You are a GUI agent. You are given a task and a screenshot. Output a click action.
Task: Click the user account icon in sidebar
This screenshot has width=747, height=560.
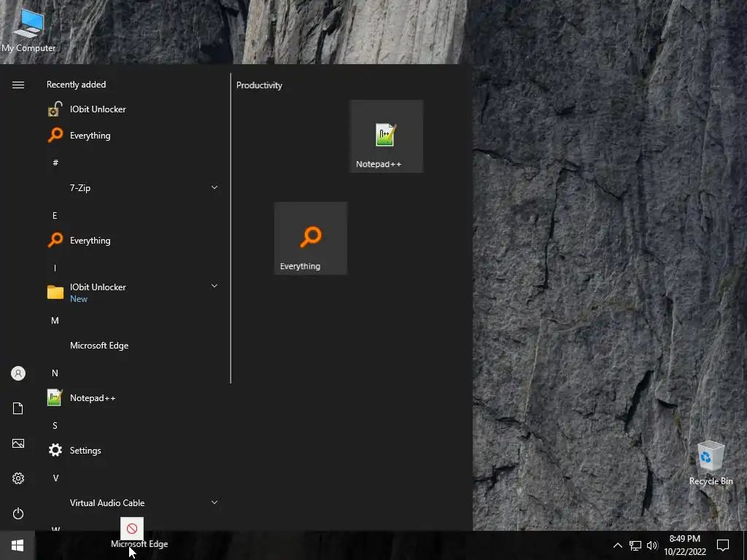pos(18,373)
